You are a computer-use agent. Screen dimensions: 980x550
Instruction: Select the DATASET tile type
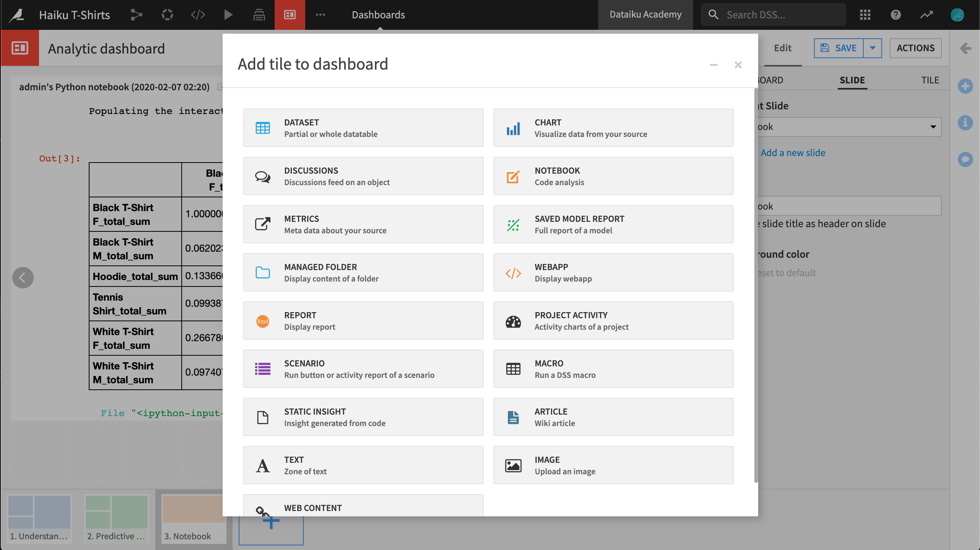363,128
